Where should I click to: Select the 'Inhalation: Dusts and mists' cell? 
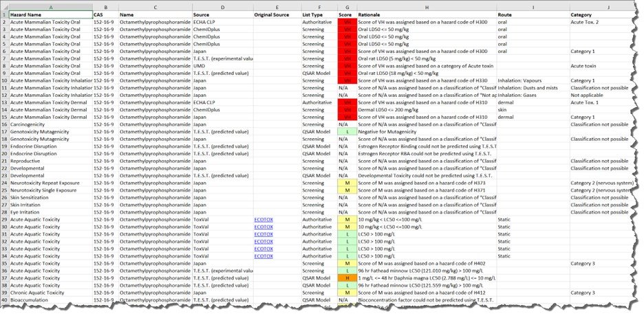coord(533,88)
